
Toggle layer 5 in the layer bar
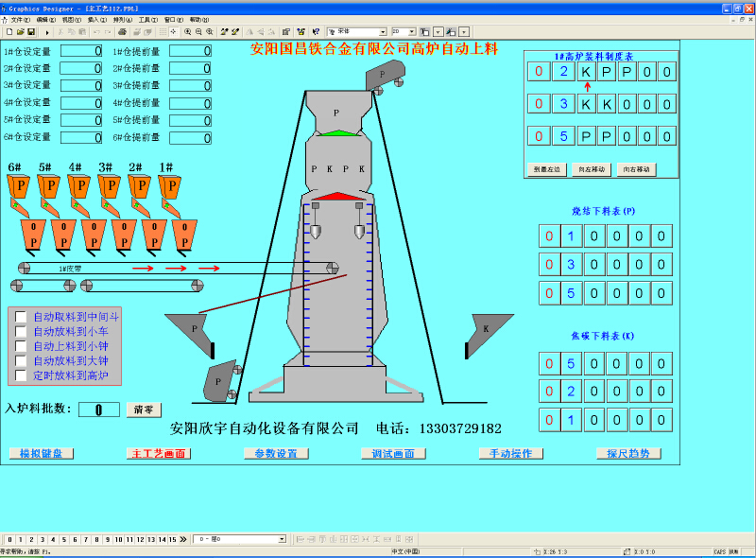tap(63, 540)
